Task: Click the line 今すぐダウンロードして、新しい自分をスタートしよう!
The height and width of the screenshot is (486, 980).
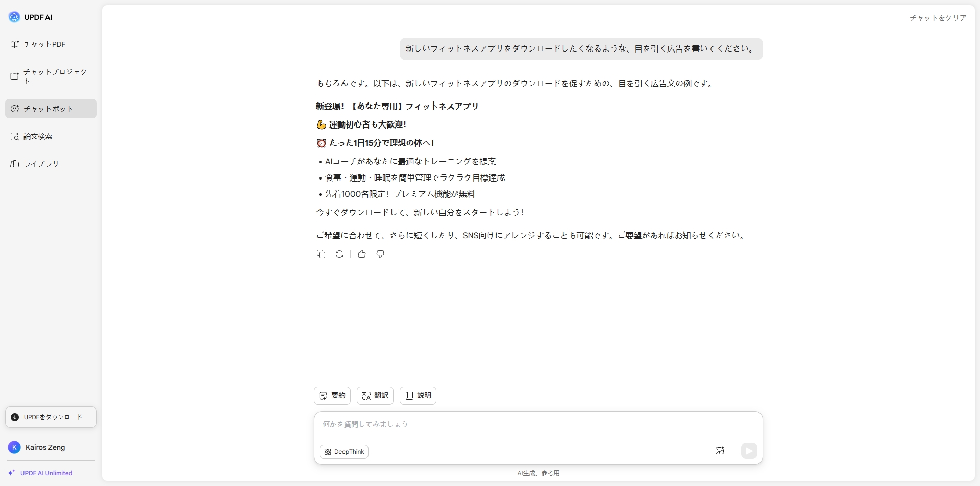Action: pyautogui.click(x=420, y=212)
